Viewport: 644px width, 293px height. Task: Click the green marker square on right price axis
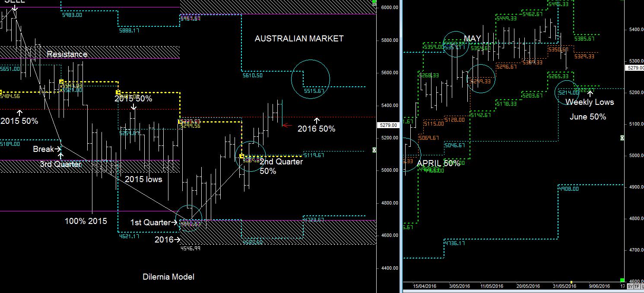(x=622, y=138)
